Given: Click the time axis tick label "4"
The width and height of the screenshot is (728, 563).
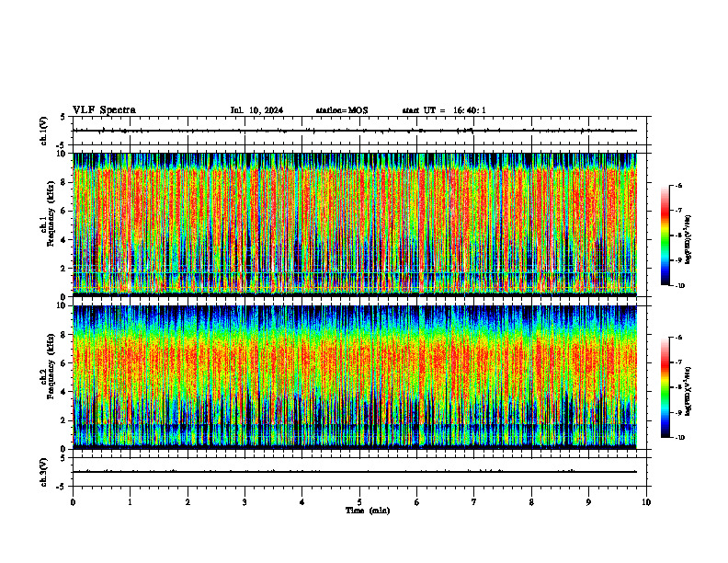Looking at the screenshot, I should point(302,502).
